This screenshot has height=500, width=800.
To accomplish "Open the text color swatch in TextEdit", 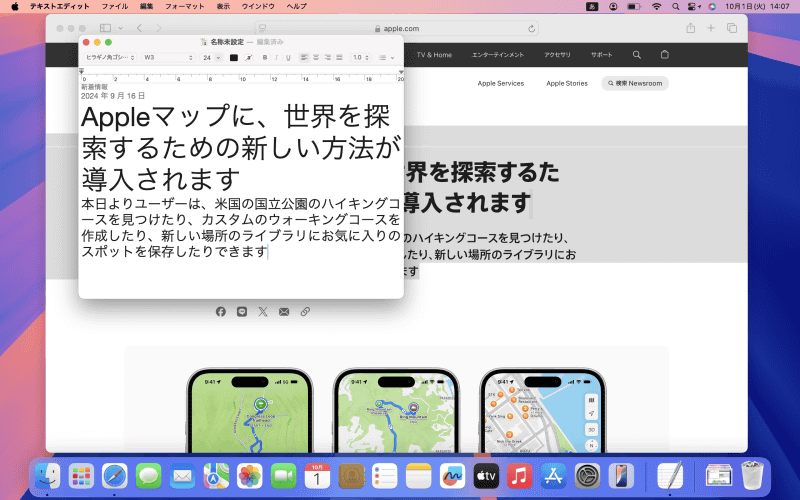I will click(234, 58).
